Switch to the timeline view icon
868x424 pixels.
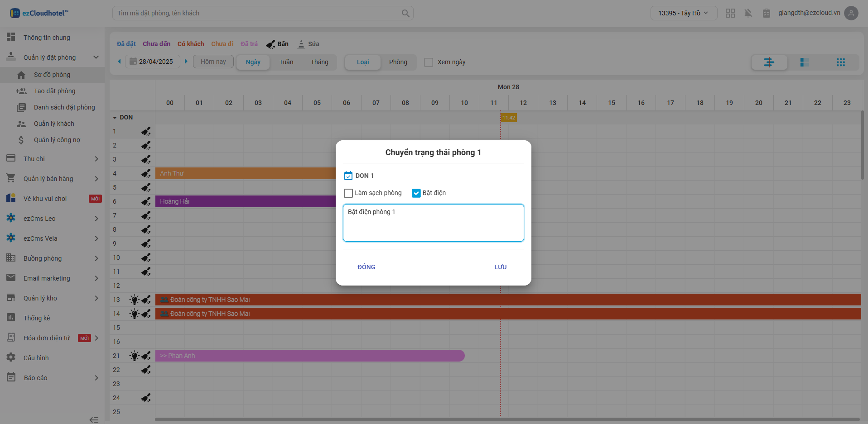click(x=769, y=62)
